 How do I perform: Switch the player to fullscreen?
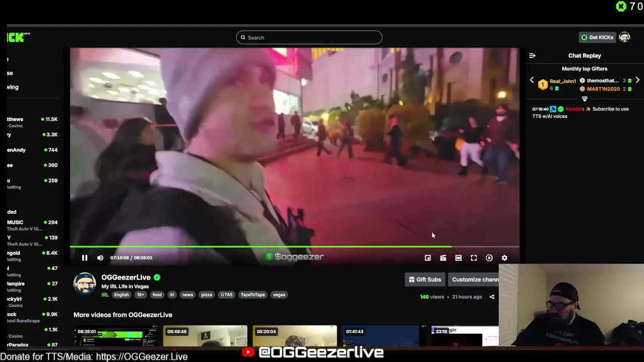point(473,258)
